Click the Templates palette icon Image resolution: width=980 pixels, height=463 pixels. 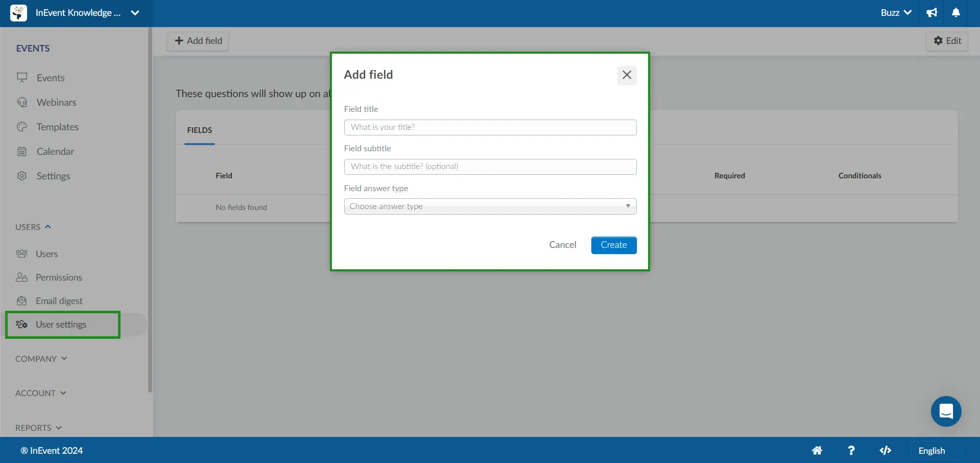pos(22,127)
